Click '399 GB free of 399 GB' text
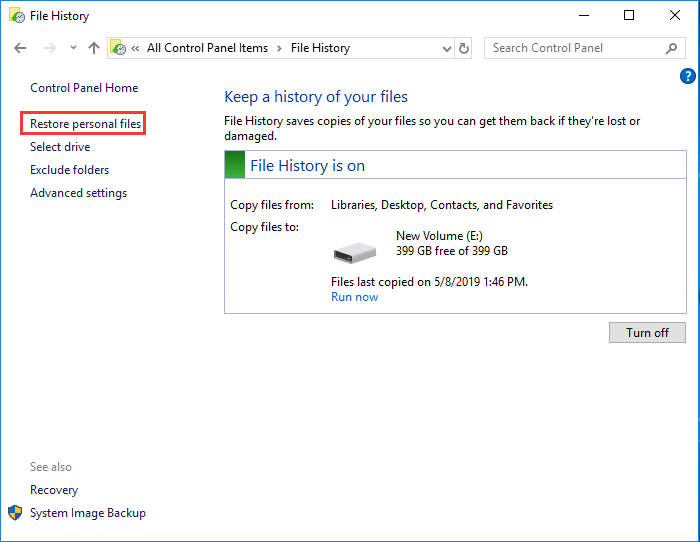This screenshot has height=542, width=700. [452, 251]
